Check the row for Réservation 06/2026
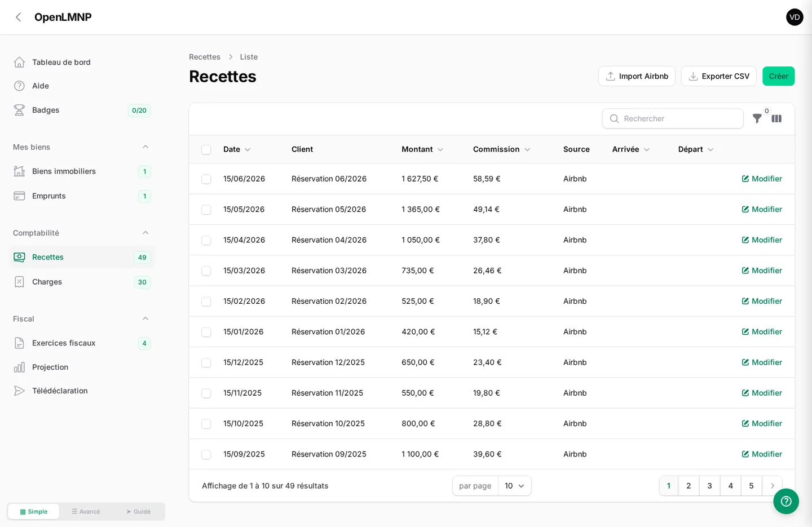The height and width of the screenshot is (527, 812). 206,179
